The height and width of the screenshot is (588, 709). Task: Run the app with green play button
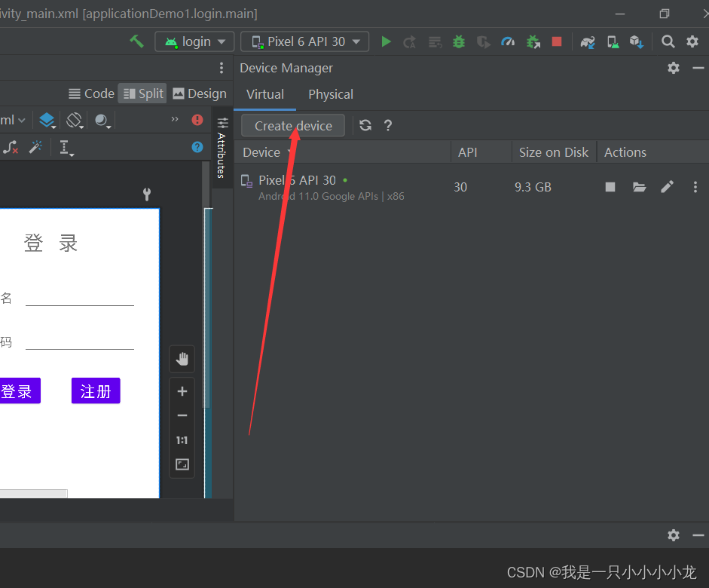pyautogui.click(x=386, y=41)
